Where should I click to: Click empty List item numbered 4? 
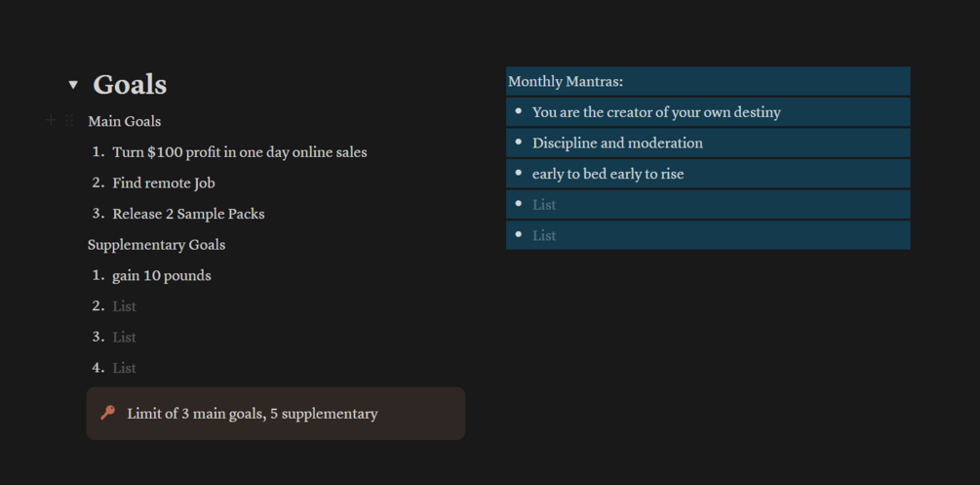point(124,368)
